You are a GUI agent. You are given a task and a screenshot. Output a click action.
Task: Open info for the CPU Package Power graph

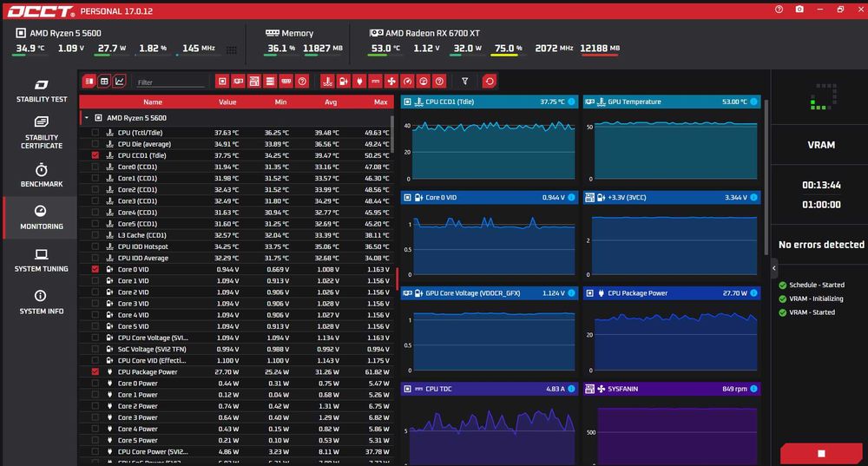point(753,293)
